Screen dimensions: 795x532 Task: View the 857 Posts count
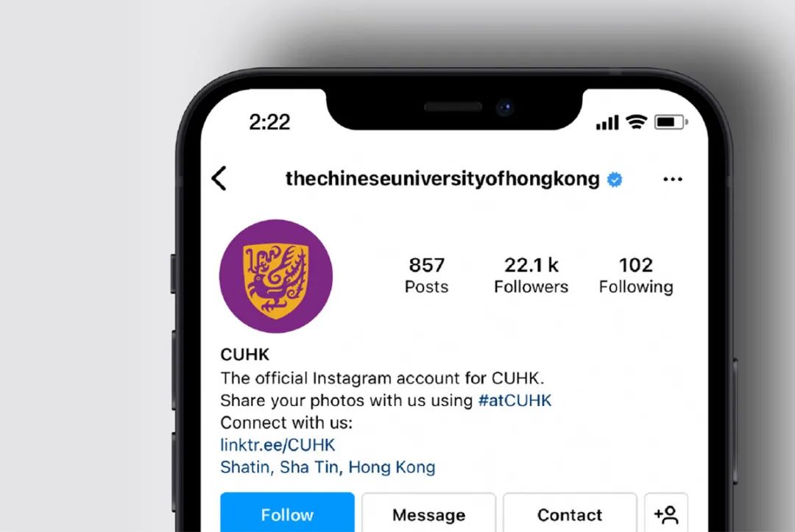click(426, 275)
